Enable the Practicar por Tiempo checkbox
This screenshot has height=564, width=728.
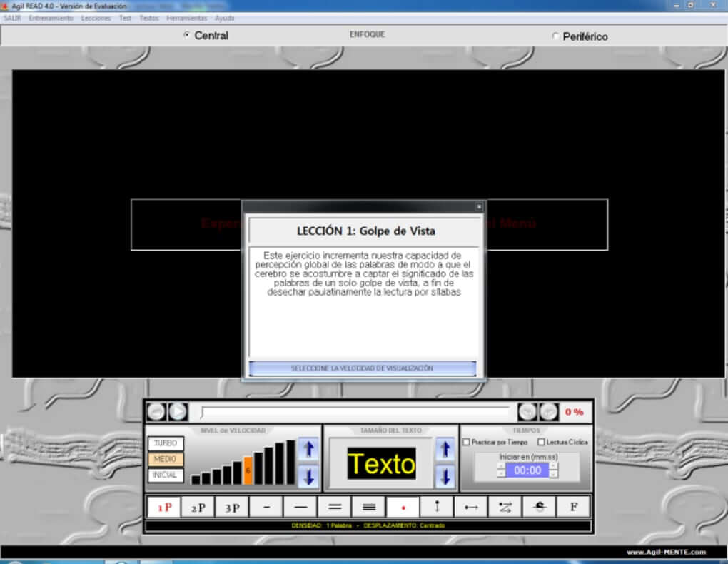point(467,443)
